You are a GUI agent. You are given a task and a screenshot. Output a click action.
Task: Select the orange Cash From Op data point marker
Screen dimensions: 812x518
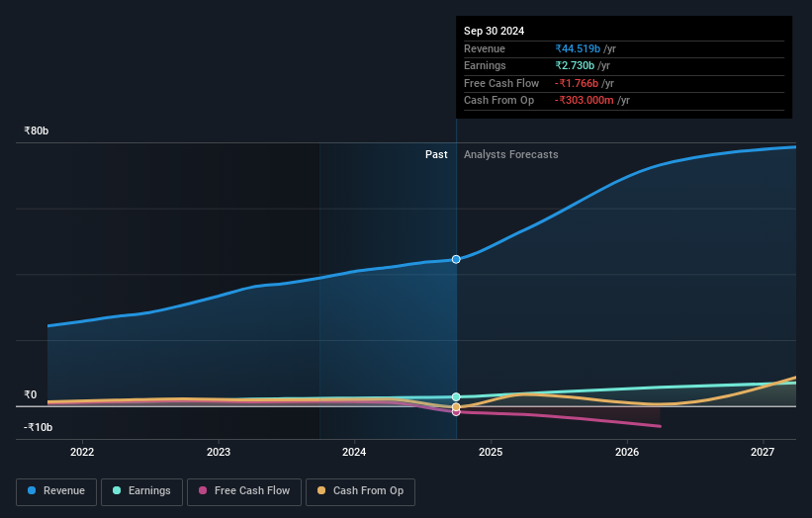pyautogui.click(x=456, y=406)
